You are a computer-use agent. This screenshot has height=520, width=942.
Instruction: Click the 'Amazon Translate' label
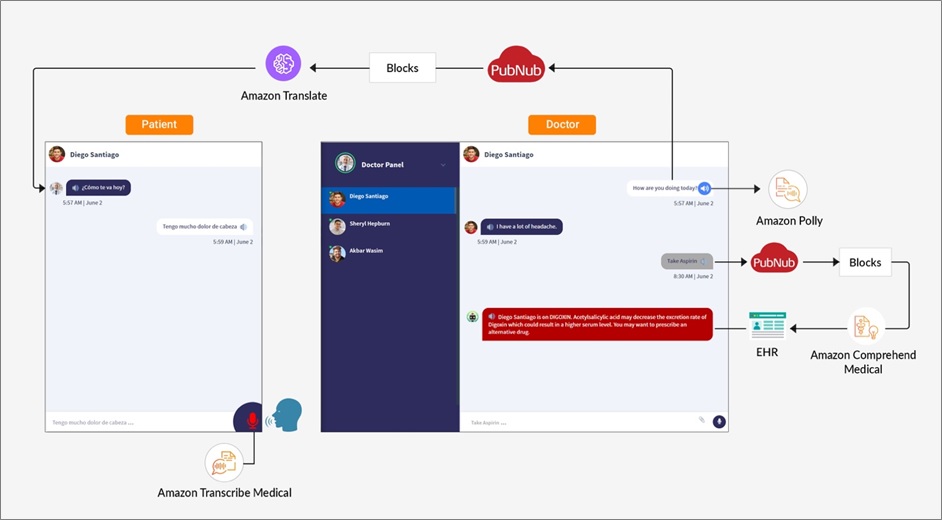284,95
